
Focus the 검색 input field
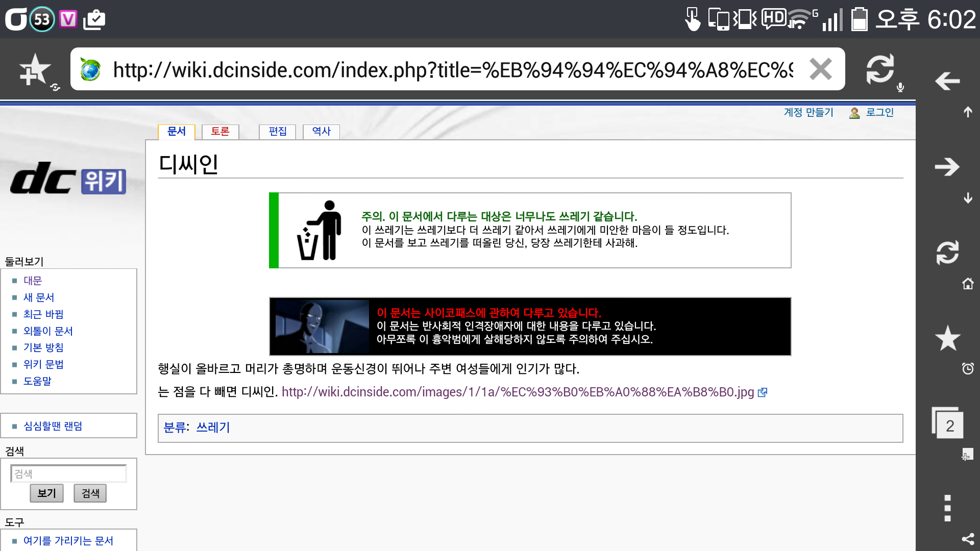pyautogui.click(x=68, y=473)
